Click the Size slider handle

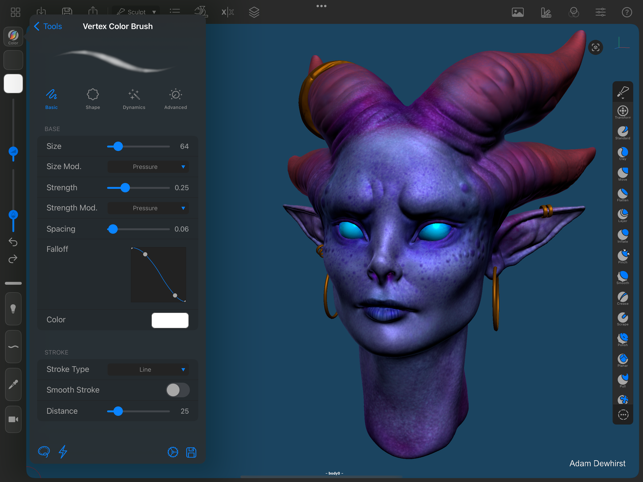coord(118,146)
